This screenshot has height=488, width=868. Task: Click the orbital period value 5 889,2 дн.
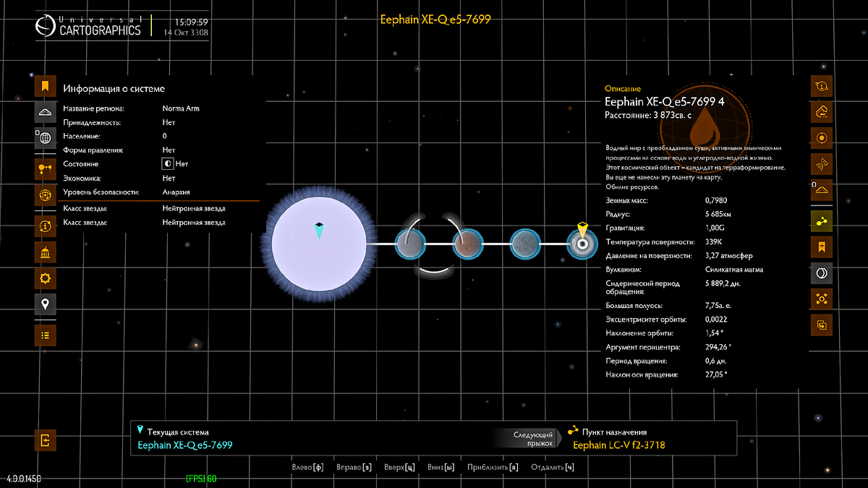(724, 284)
